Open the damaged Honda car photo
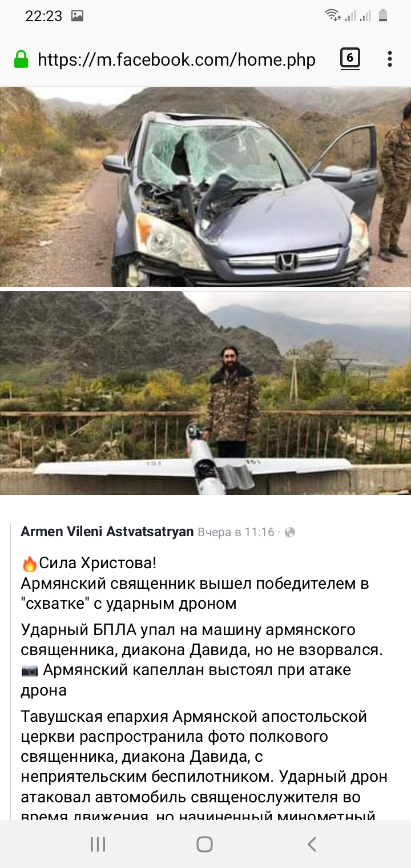411x868 pixels. 205,187
